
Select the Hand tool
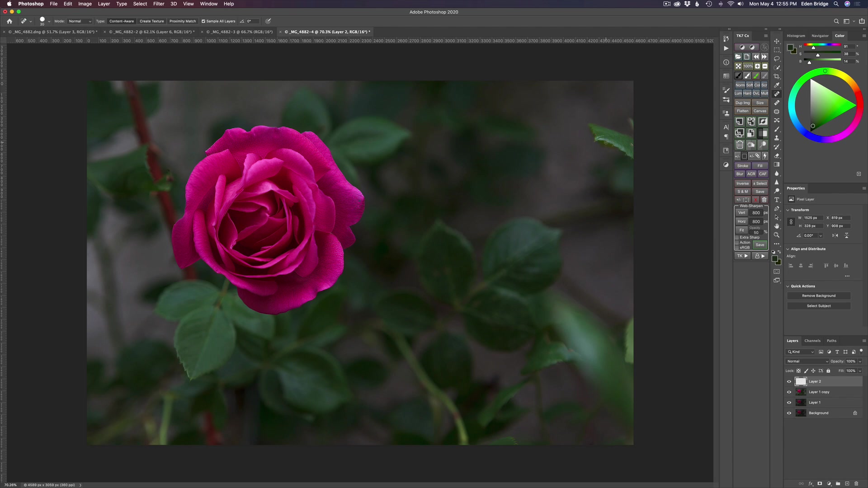click(x=777, y=226)
